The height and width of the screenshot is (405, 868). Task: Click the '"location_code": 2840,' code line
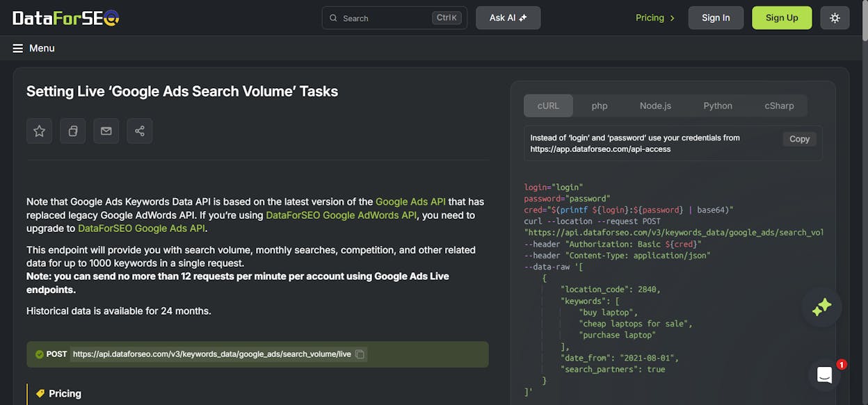coord(611,290)
